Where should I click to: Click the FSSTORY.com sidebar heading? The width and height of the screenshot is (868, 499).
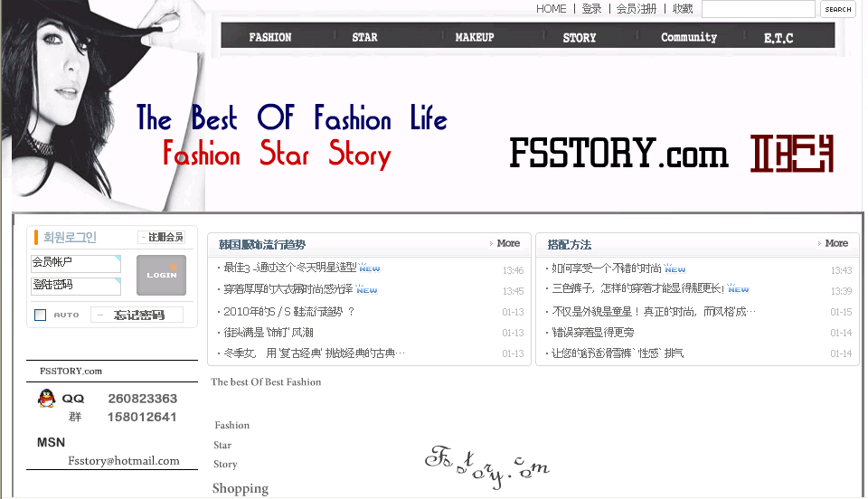click(71, 371)
